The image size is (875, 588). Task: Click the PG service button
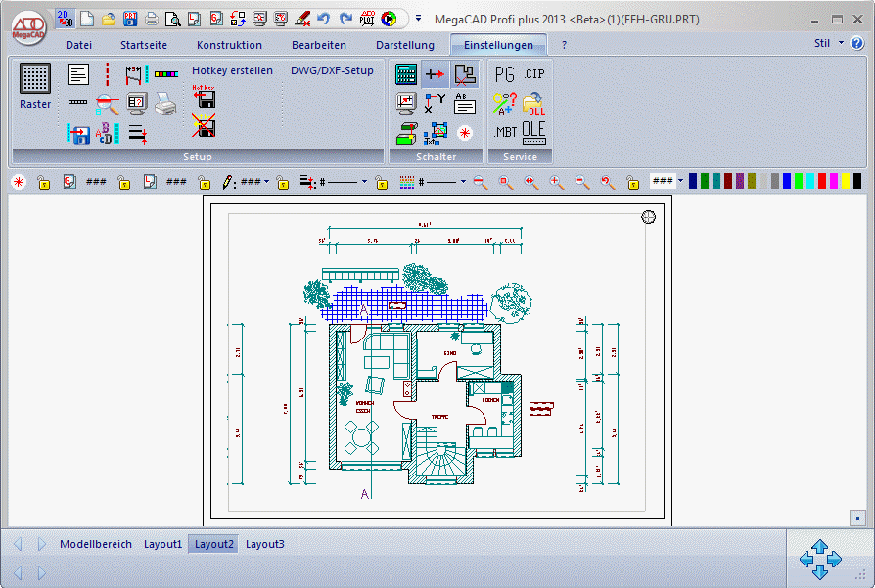(x=504, y=74)
